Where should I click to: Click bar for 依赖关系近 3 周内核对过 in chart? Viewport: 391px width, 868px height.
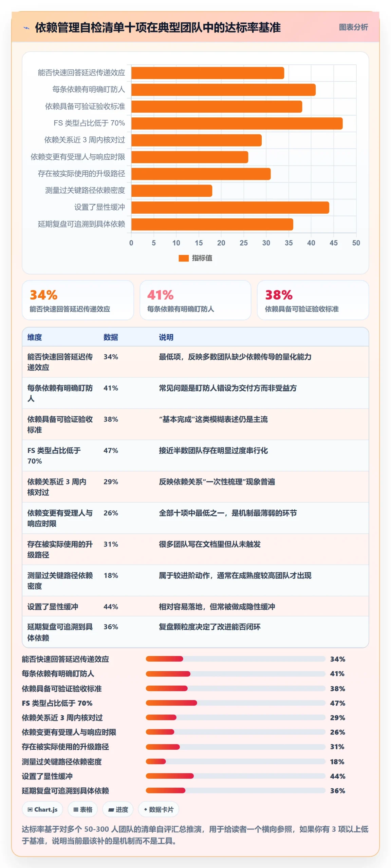coord(197,140)
